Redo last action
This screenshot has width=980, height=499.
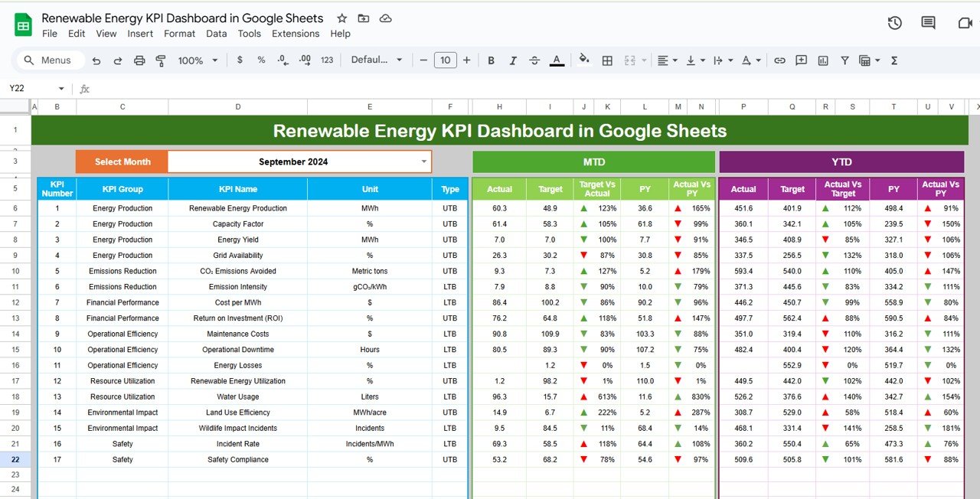(x=118, y=60)
